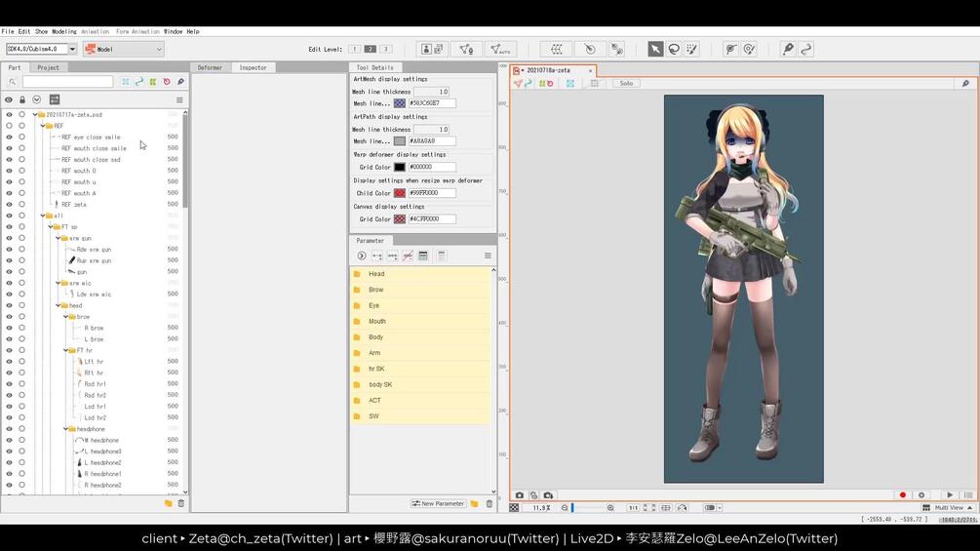Collapse the all folder
980x551 pixels.
(x=43, y=216)
